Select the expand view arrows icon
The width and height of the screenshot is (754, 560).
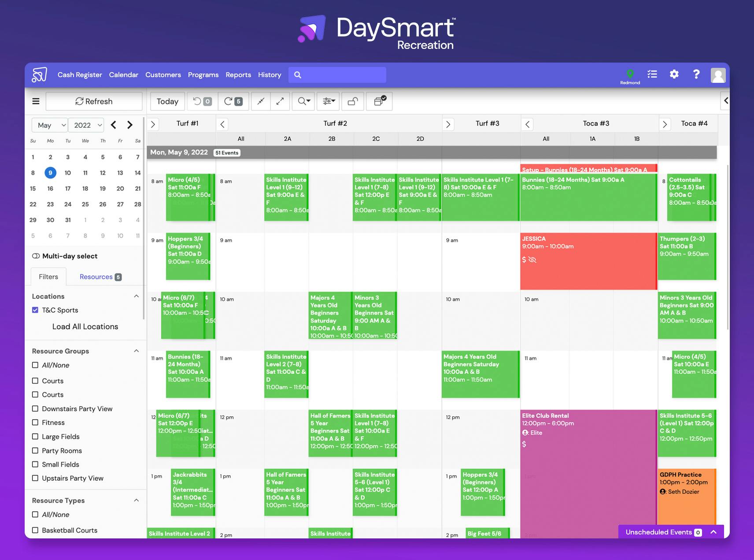[280, 101]
